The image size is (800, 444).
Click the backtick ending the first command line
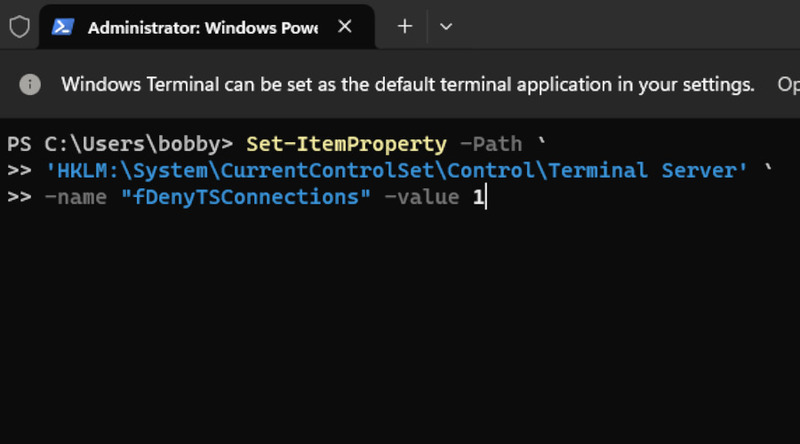[x=542, y=144]
